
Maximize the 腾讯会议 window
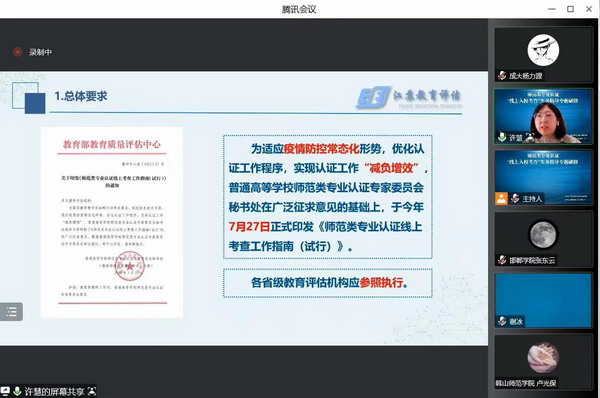point(570,9)
